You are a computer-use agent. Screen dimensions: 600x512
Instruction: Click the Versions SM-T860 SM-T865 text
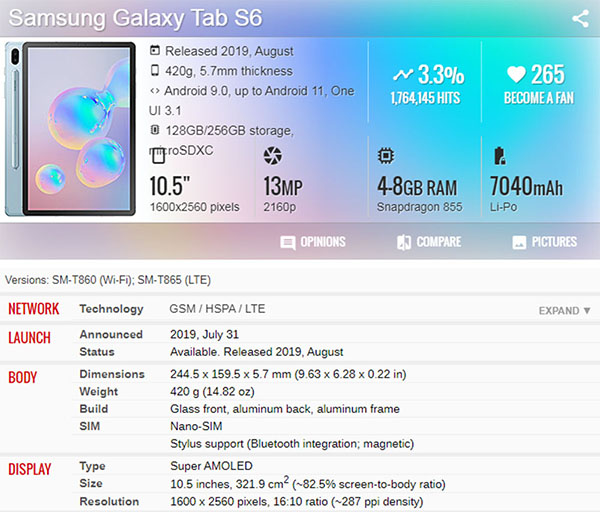(108, 280)
